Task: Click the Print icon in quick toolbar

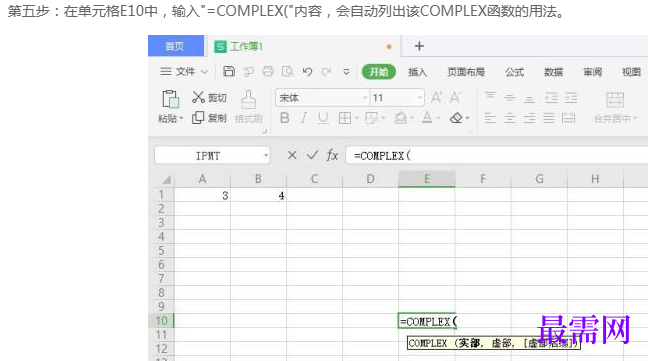Action: tap(268, 72)
